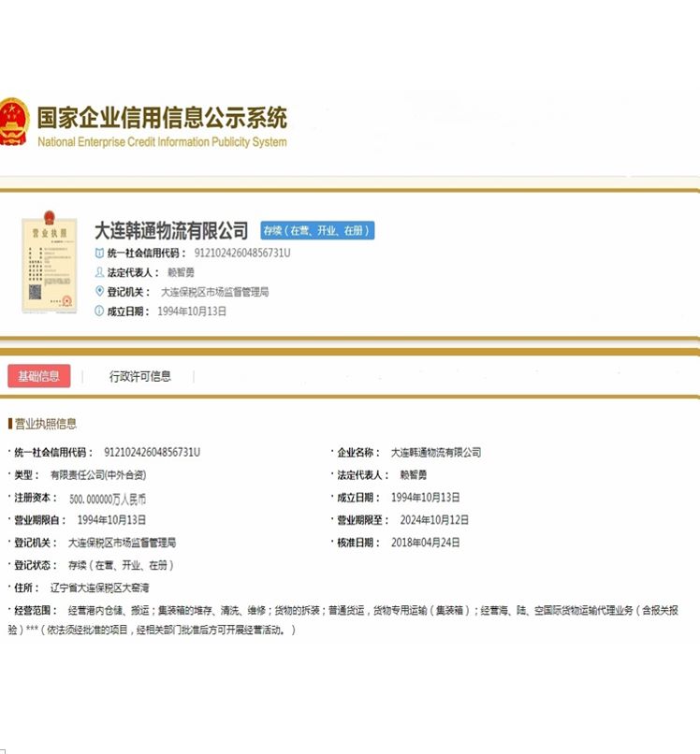Click the 企业名称 value in license info
This screenshot has height=754, width=700.
point(436,453)
